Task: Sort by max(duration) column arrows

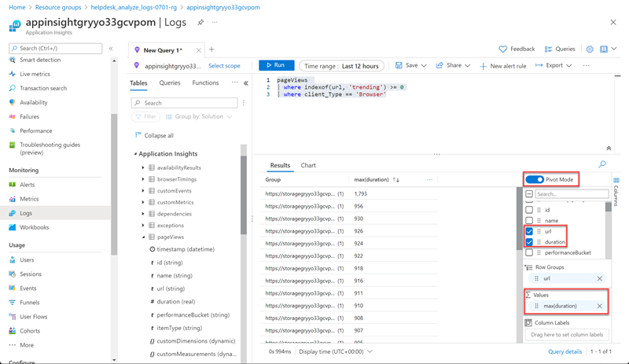Action: point(396,180)
